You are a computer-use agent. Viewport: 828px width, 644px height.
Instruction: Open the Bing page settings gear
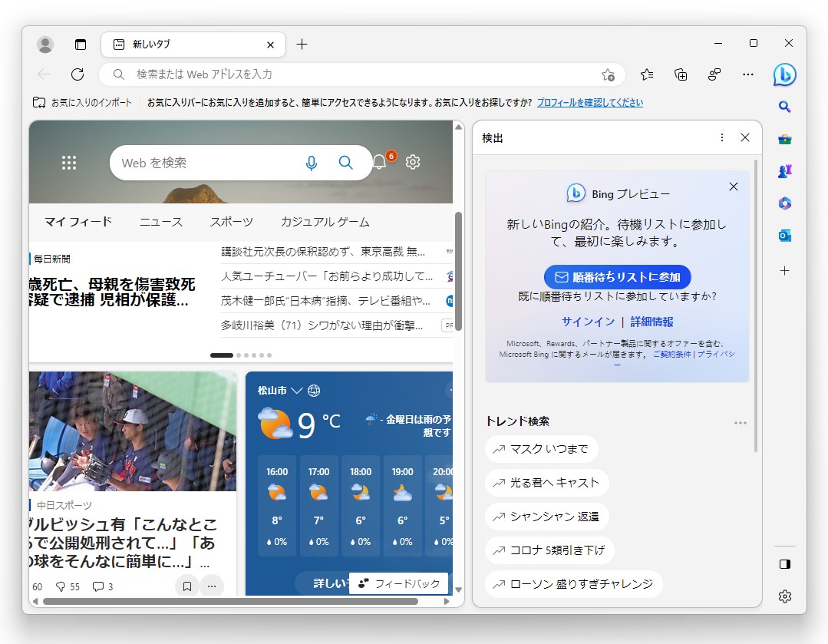[412, 162]
